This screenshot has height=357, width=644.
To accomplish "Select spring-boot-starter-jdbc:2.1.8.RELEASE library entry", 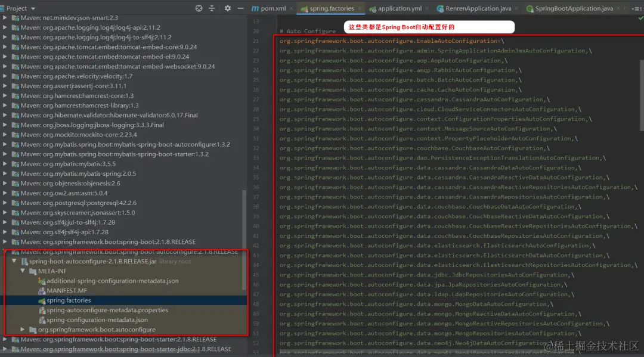I will (x=126, y=349).
